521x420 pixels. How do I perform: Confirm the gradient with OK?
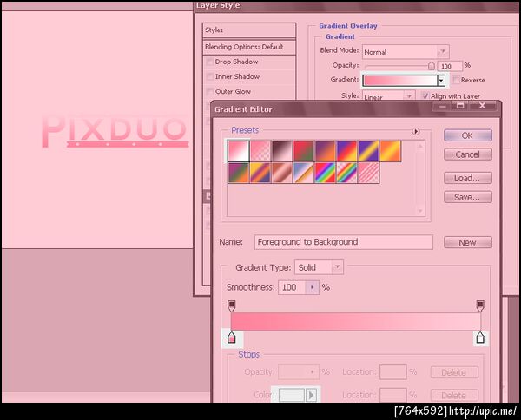[x=468, y=135]
